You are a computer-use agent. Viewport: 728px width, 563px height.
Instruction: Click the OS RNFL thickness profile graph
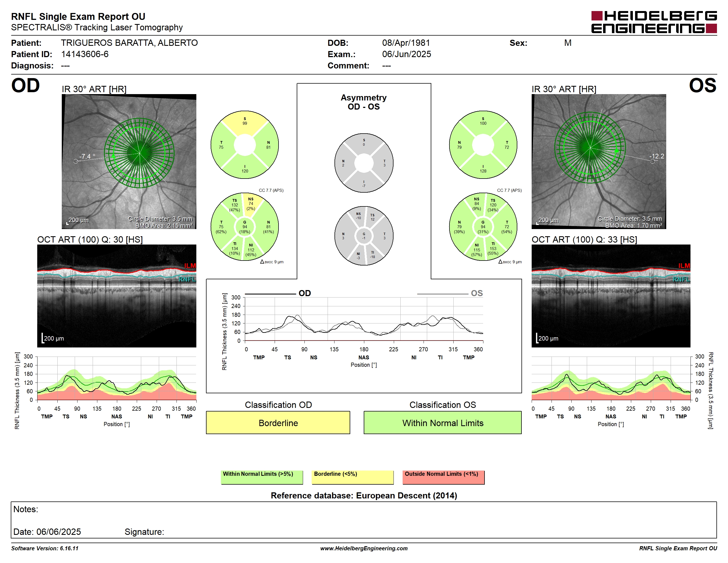[611, 378]
